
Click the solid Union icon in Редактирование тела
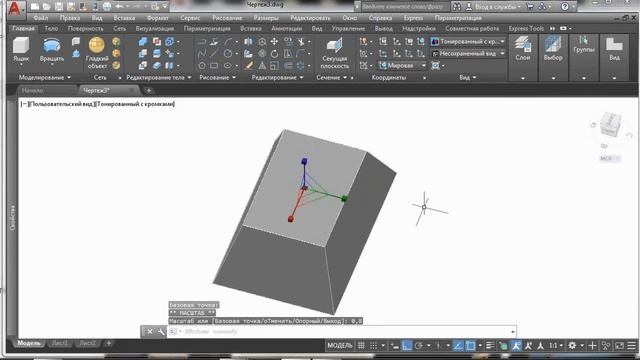pos(143,42)
